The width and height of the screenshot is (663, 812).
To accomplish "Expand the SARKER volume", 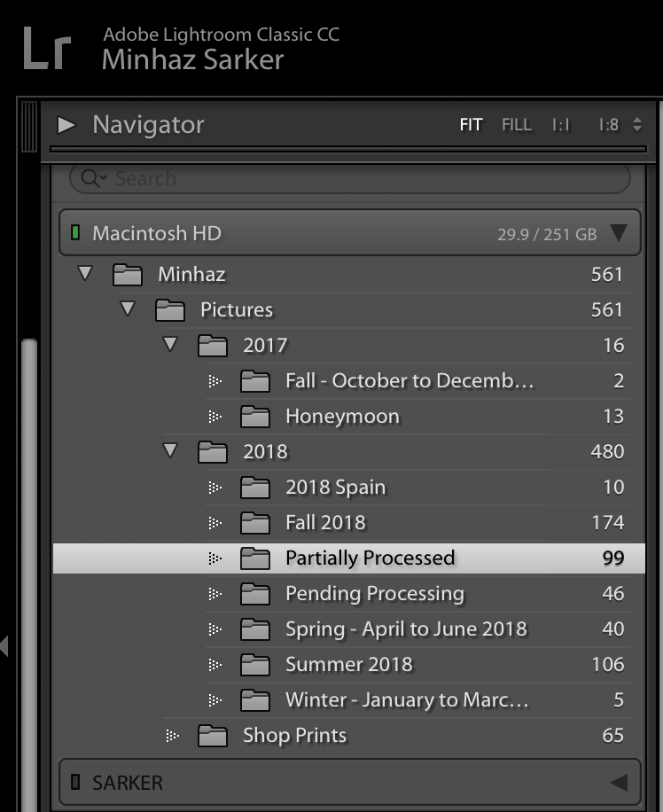I will pyautogui.click(x=619, y=783).
